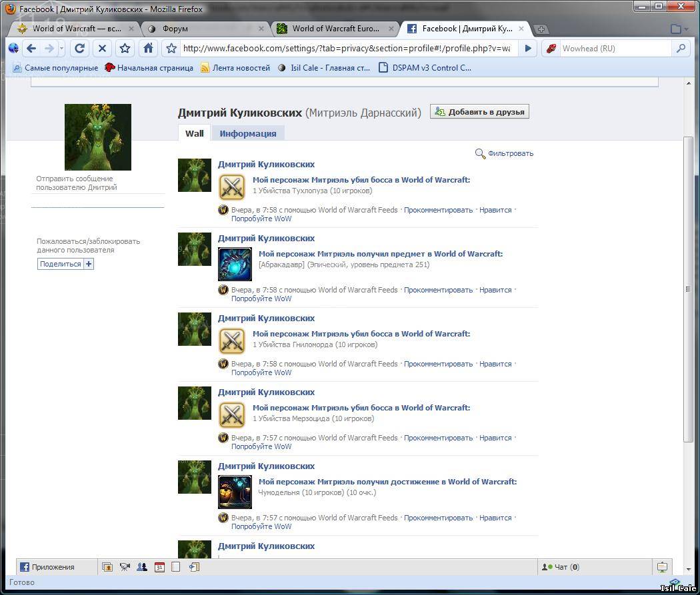Click the star beside the address bar
This screenshot has height=595, width=700.
171,48
